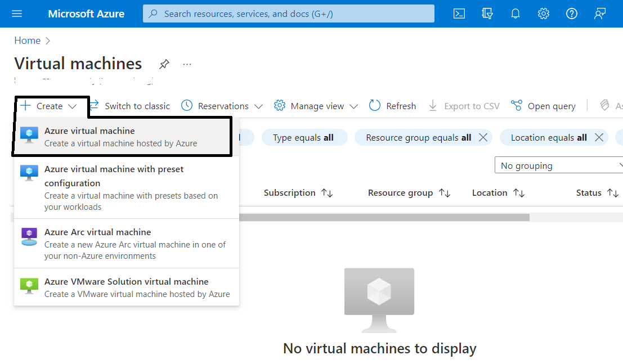Open the Help question mark
The width and height of the screenshot is (623, 364).
point(572,14)
